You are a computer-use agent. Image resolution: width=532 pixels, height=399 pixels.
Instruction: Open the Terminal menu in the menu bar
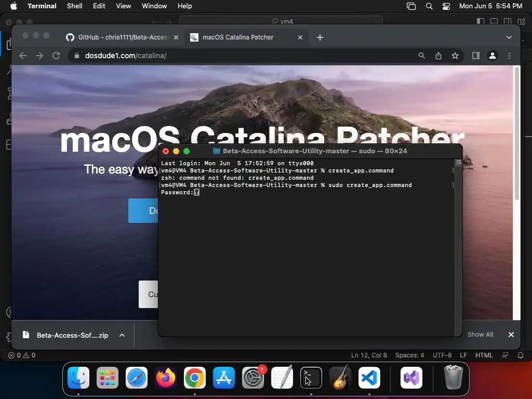click(x=42, y=6)
